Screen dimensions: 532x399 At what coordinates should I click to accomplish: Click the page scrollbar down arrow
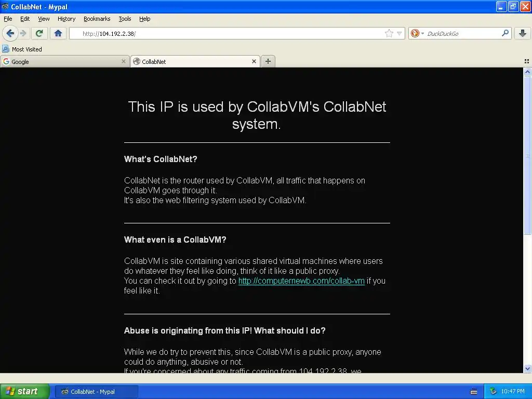[x=527, y=368]
